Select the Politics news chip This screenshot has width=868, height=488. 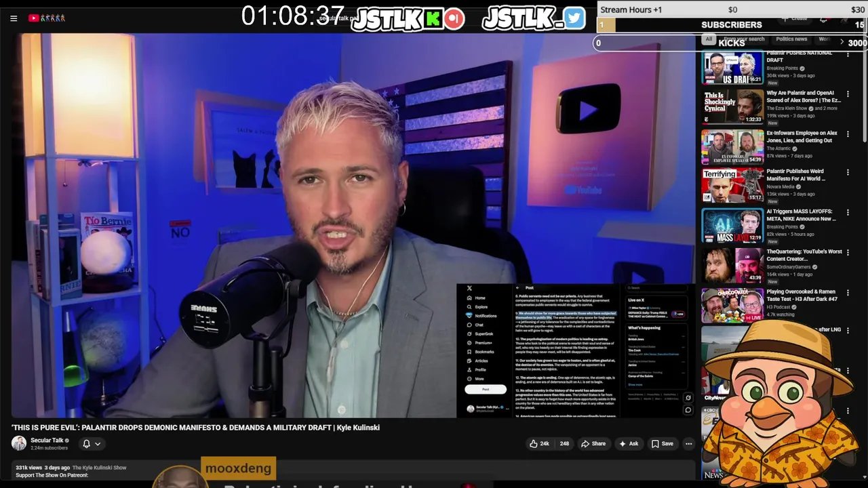791,39
